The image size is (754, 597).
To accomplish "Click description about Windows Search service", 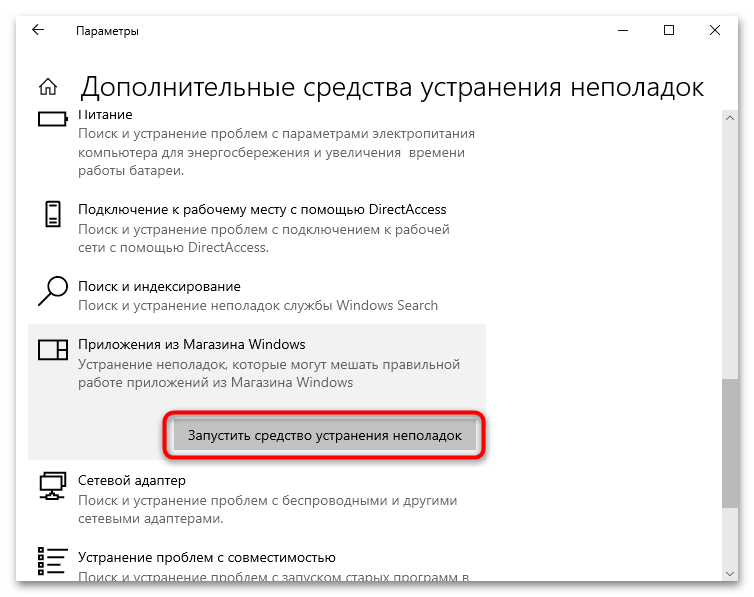I will (258, 306).
